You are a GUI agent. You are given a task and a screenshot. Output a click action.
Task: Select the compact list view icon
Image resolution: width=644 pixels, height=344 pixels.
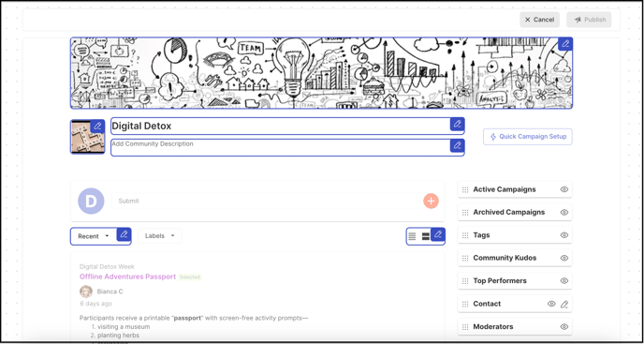click(x=412, y=236)
